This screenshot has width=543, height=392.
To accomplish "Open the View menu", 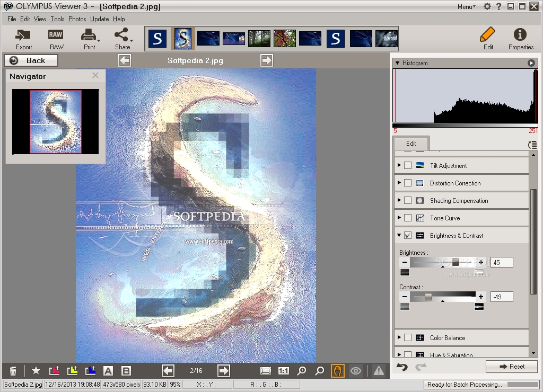I will 40,19.
